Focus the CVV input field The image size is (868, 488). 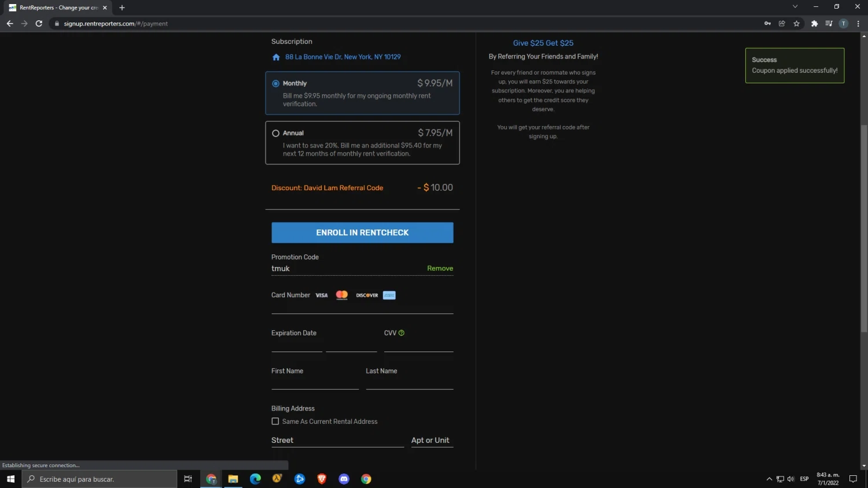click(x=419, y=345)
